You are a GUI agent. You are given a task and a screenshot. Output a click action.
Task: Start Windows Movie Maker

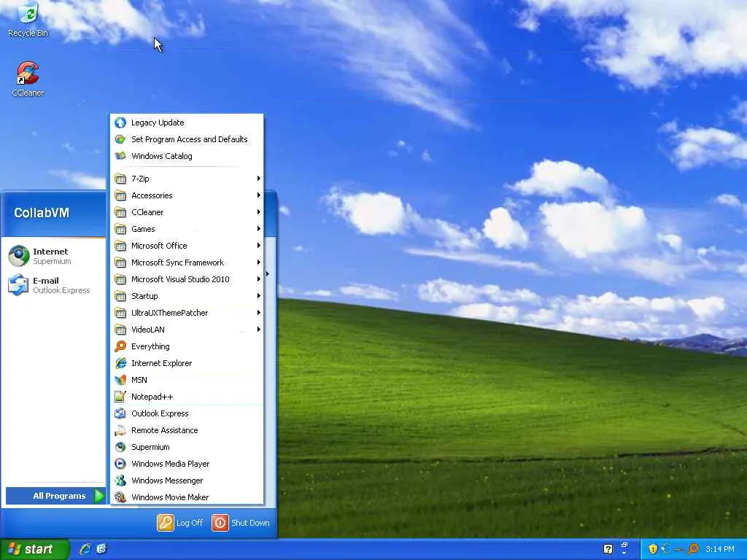187,497
